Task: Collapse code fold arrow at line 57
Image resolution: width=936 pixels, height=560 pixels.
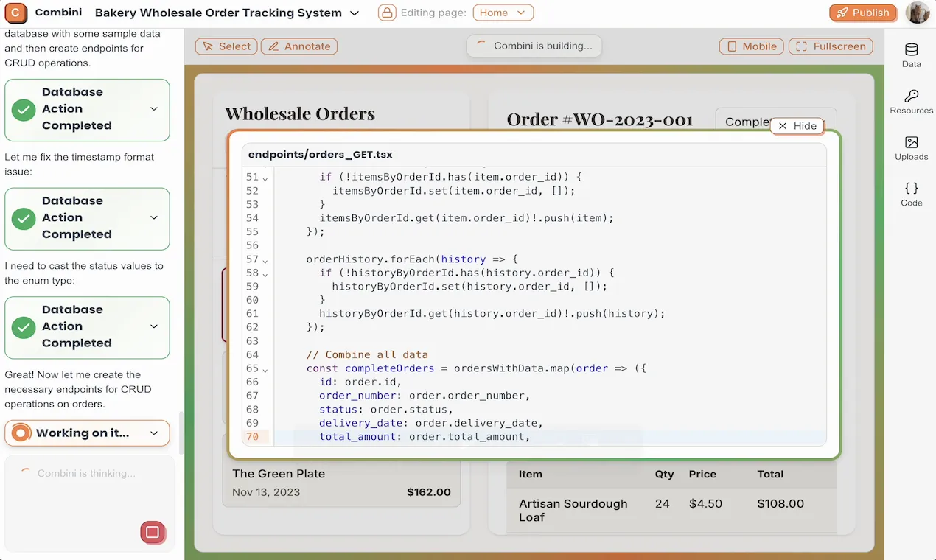Action: [x=265, y=260]
